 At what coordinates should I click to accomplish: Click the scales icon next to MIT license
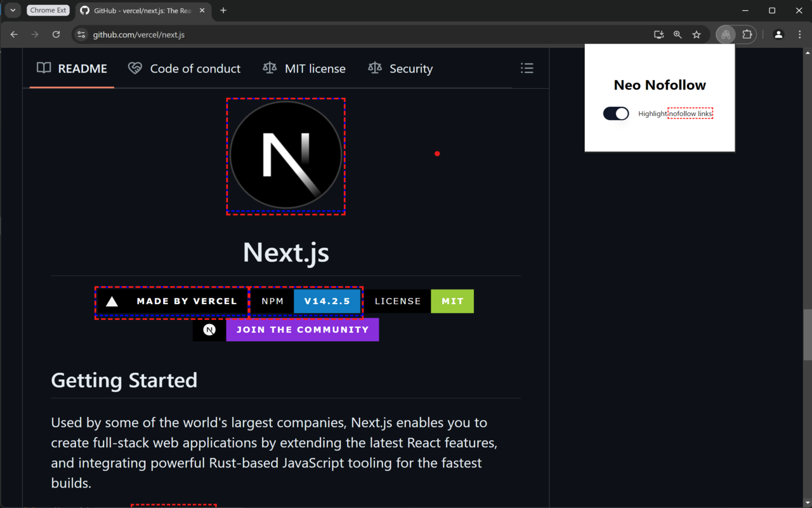pyautogui.click(x=269, y=68)
